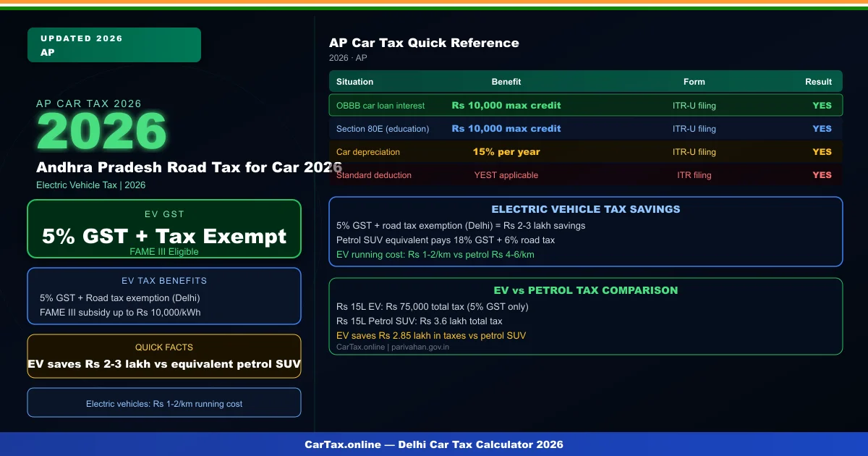Click the 'Situation' column header
The height and width of the screenshot is (456, 868).
[355, 82]
